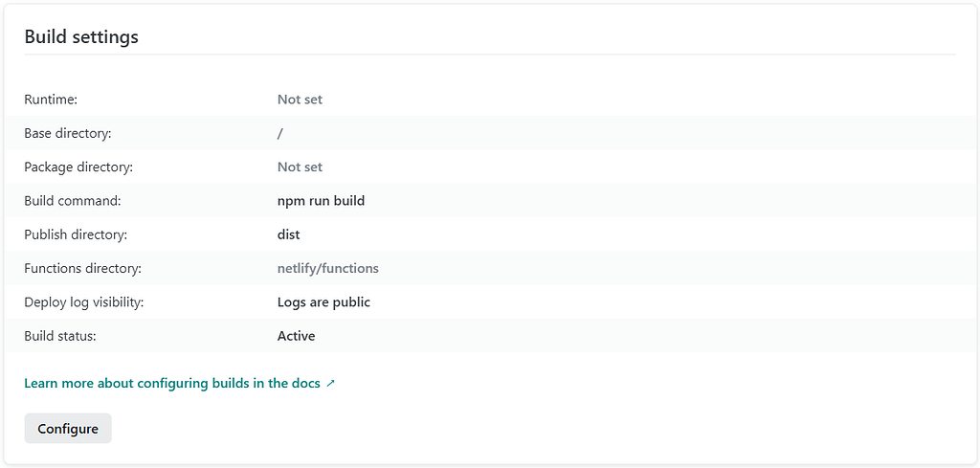Select the Base directory slash value
Screen dimensions: 980x468
coord(280,133)
